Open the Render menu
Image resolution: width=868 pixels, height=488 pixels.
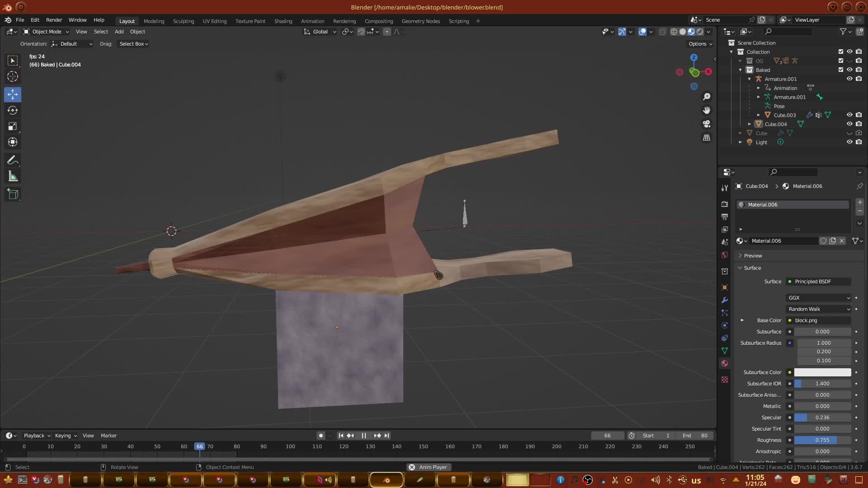click(x=54, y=20)
